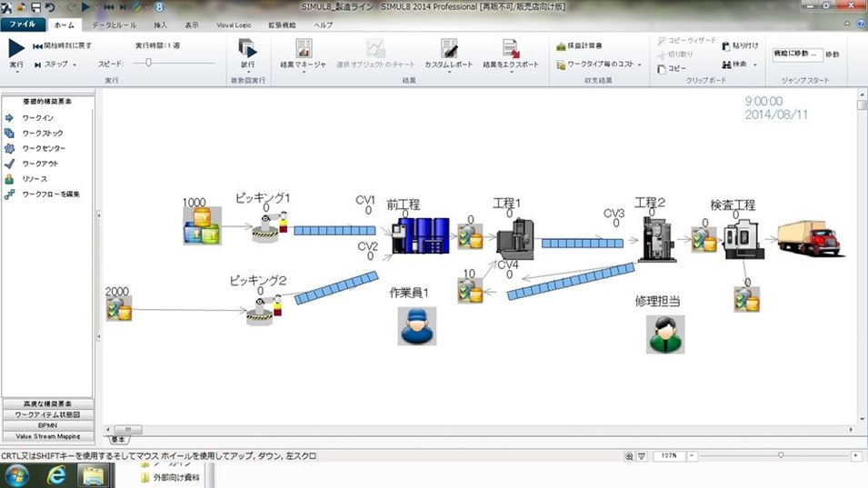The width and height of the screenshot is (868, 488).
Task: Click the 作業員1 worker resource icon
Action: click(x=416, y=325)
